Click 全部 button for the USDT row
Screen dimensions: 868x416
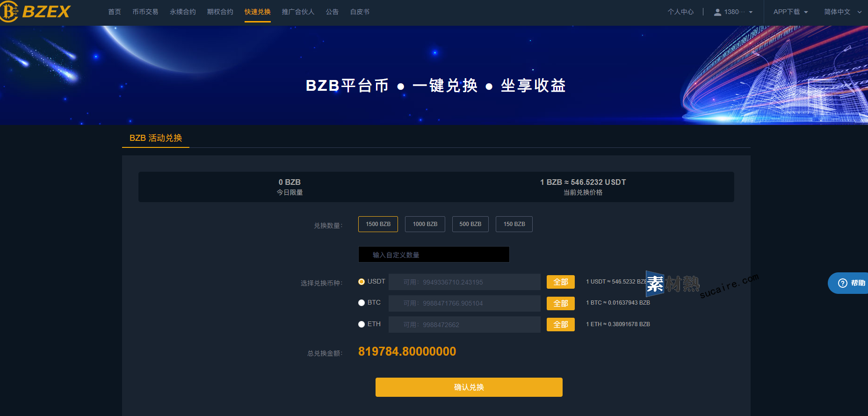click(560, 282)
